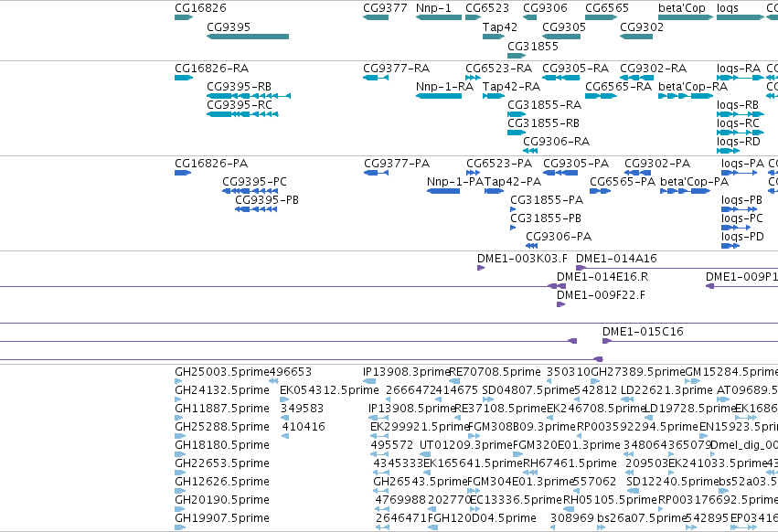Click the CG9395 gene bar
This screenshot has height=532, width=778.
pyautogui.click(x=248, y=37)
